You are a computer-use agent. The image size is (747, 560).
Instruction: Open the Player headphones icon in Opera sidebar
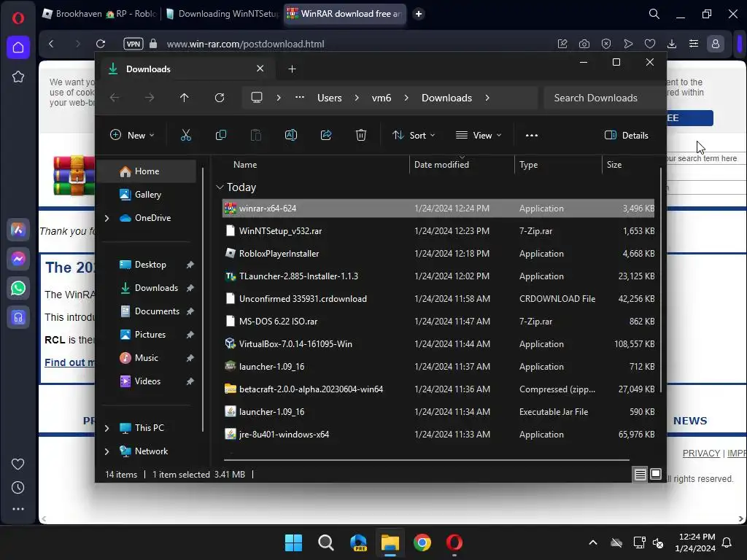click(18, 317)
